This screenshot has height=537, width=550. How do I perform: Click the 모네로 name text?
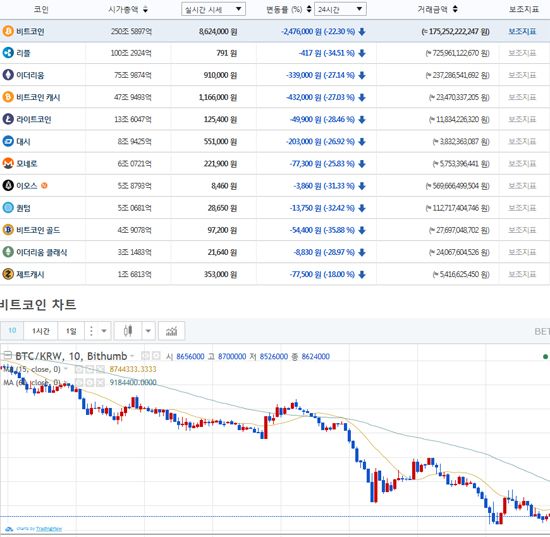click(x=27, y=163)
